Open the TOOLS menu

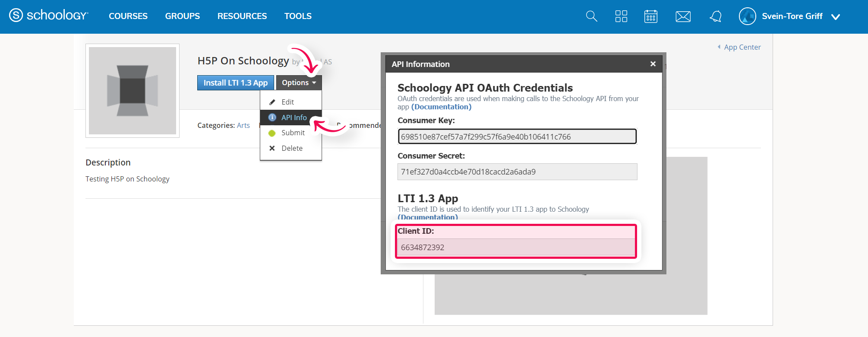pyautogui.click(x=298, y=16)
